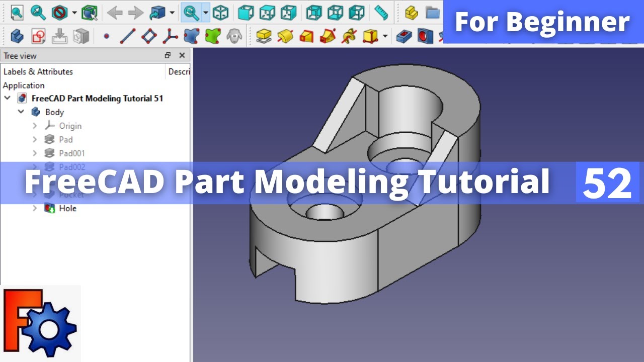Set the Bottom view

pos(335,13)
